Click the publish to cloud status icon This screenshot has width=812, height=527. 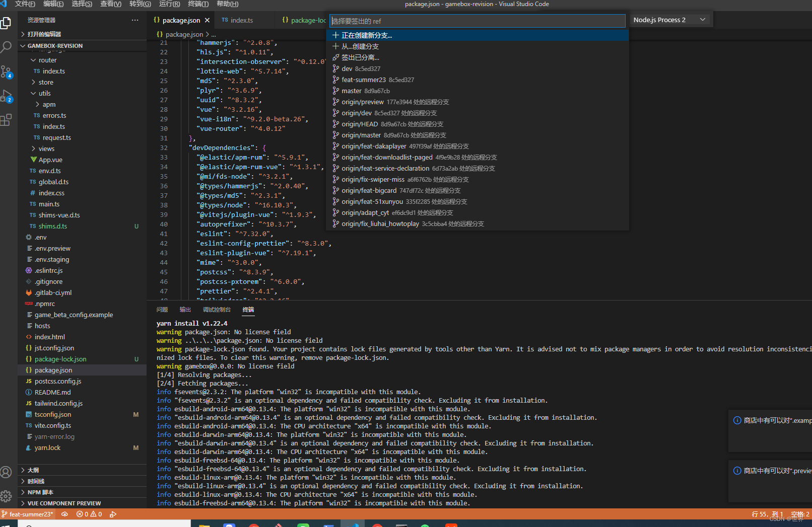coord(64,514)
